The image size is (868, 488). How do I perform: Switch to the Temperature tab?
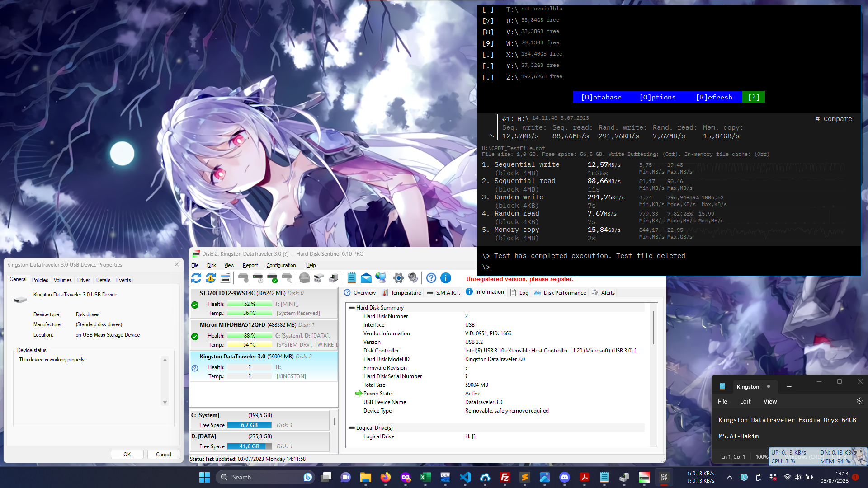pos(401,293)
